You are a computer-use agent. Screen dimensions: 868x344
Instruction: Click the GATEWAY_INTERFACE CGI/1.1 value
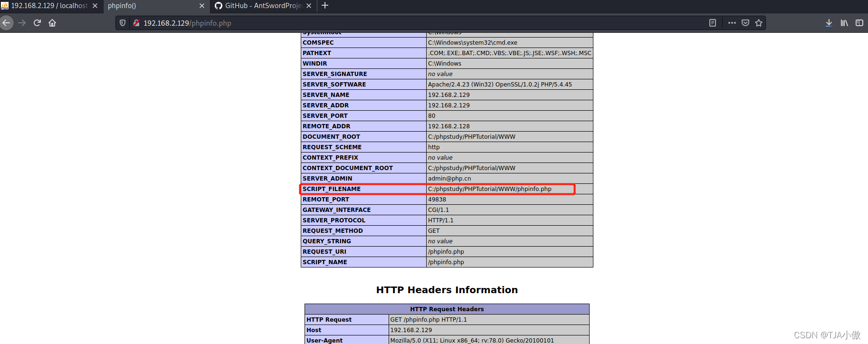pyautogui.click(x=438, y=210)
